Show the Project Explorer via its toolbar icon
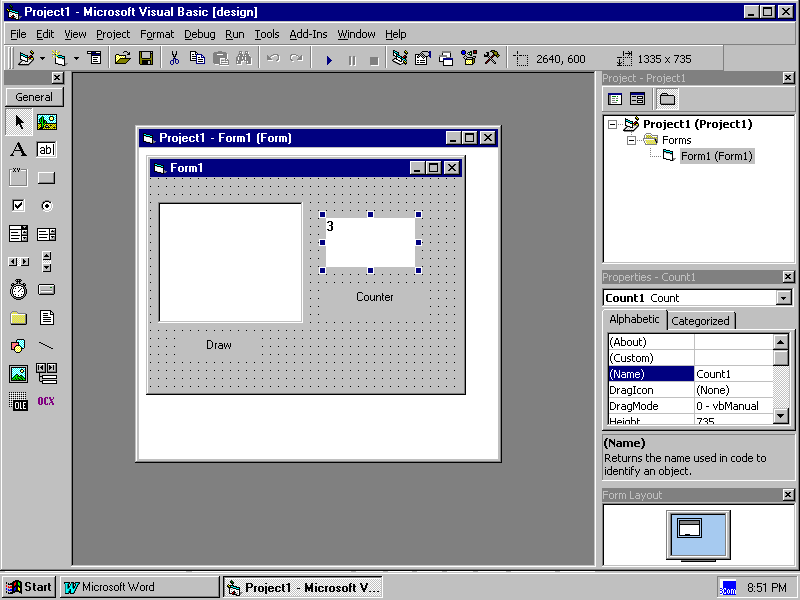The height and width of the screenshot is (600, 800). tap(399, 59)
